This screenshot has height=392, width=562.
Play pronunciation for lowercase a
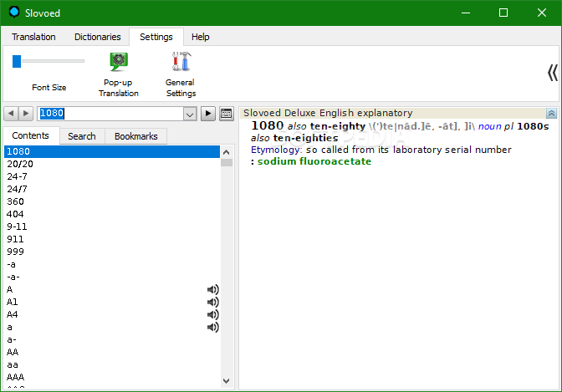(x=213, y=327)
